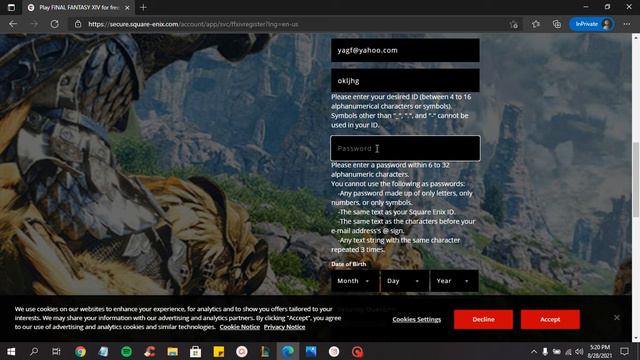This screenshot has width=640, height=360.
Task: Open Task View on the taskbar
Action: pos(56,351)
